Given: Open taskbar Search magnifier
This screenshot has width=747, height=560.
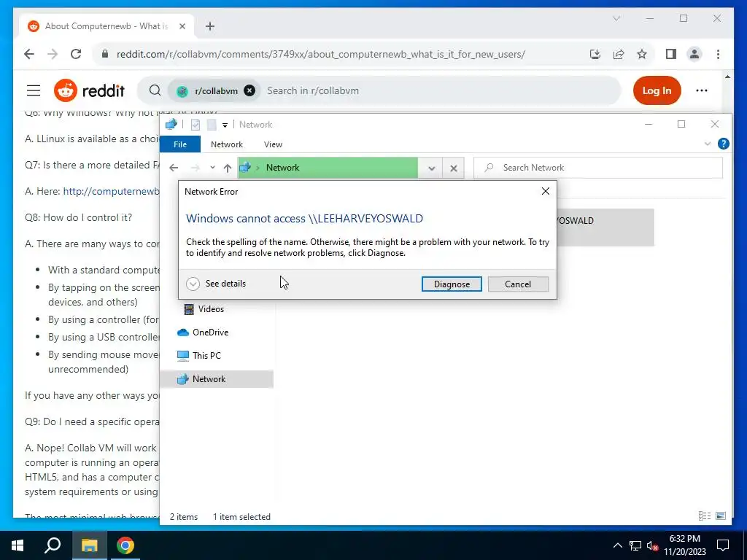Looking at the screenshot, I should coord(53,545).
